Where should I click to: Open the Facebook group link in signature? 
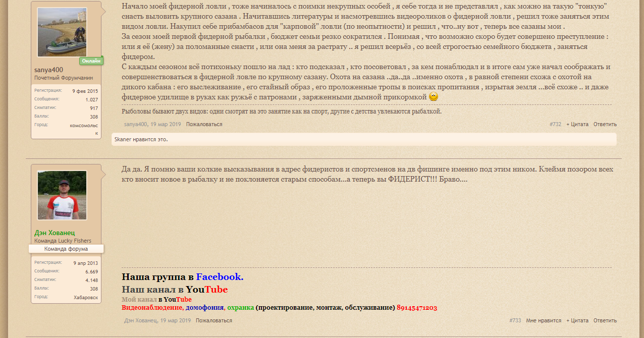(x=220, y=277)
